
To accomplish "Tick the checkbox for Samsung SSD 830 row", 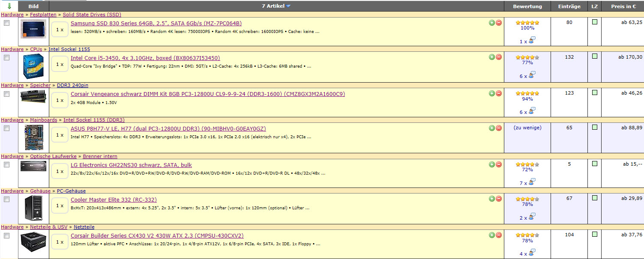I will pyautogui.click(x=6, y=23).
